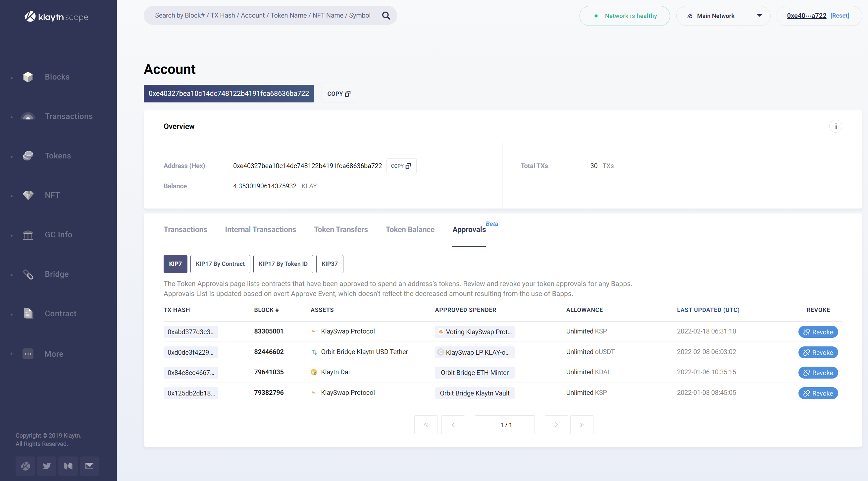Revoke the 2022-02-18 KSP approval
The height and width of the screenshot is (481, 868).
pyautogui.click(x=818, y=332)
